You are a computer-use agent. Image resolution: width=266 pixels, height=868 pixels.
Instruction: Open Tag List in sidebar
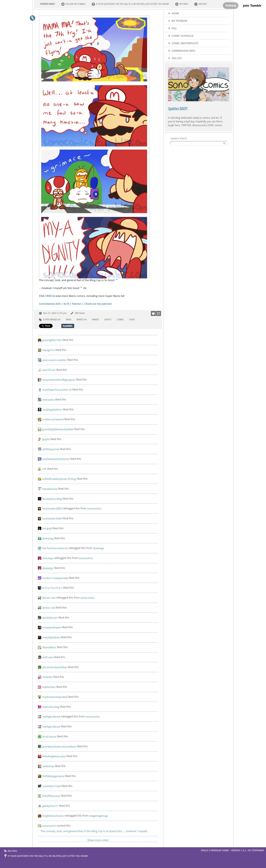click(177, 58)
